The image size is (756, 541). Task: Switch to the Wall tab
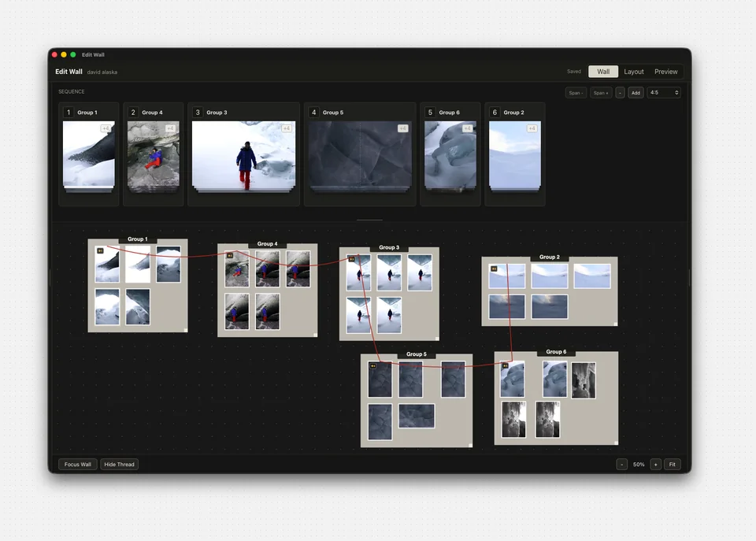click(603, 72)
